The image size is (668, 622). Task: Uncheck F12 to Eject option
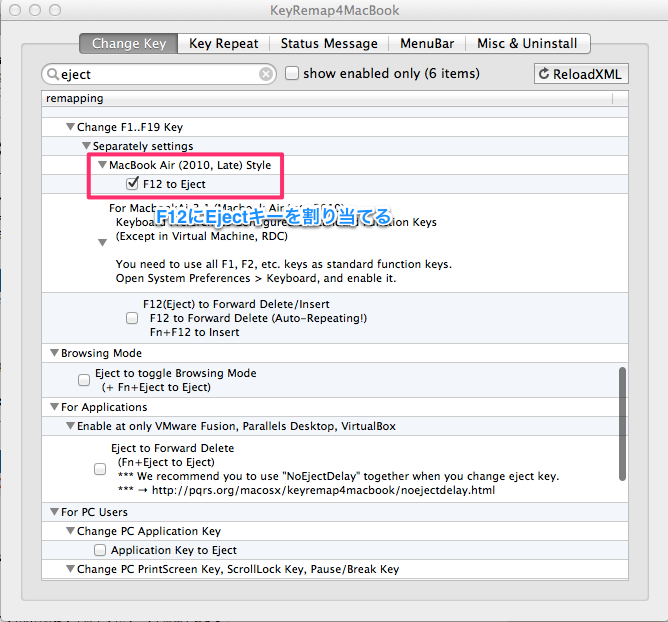(132, 184)
